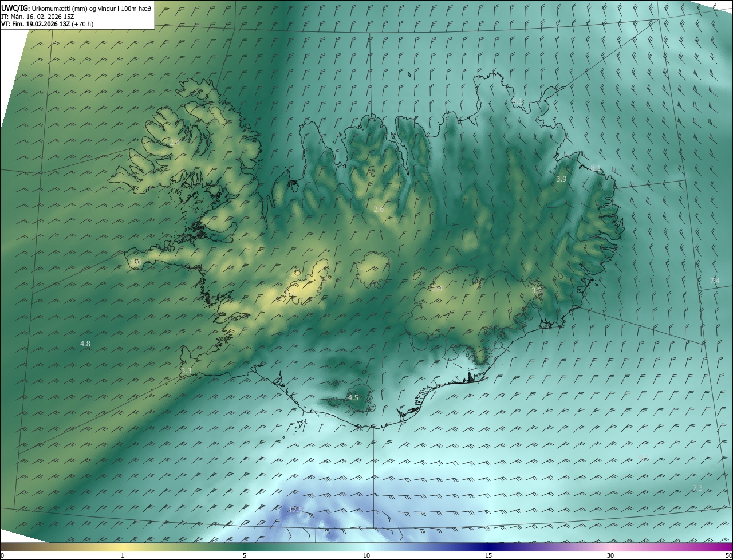Image resolution: width=733 pixels, height=560 pixels.
Task: Click the 'VT: Fim. 19.02.2026 13Z (+70 h)' line
Action: click(x=48, y=24)
